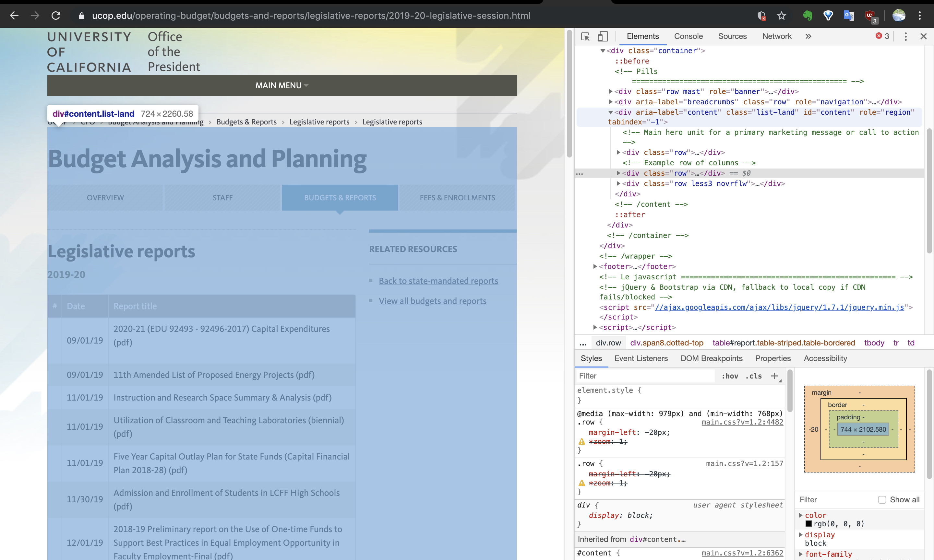Screen dimensions: 934x560
Task: Open the STAFF page tab
Action: pyautogui.click(x=222, y=197)
